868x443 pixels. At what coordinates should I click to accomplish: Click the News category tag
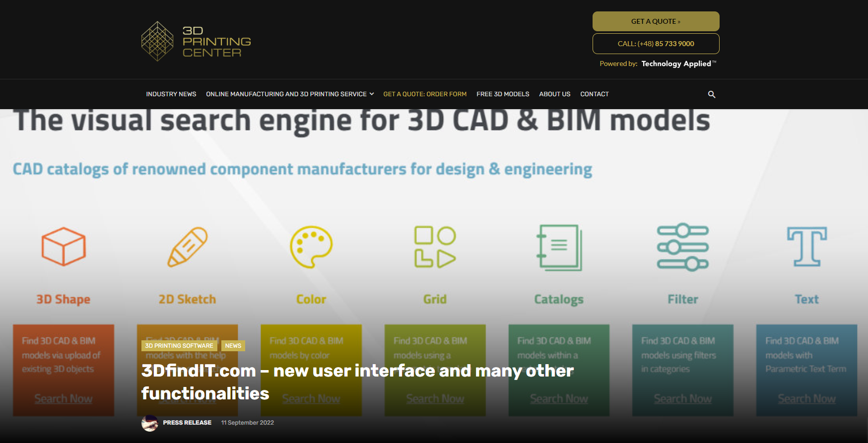click(x=233, y=346)
